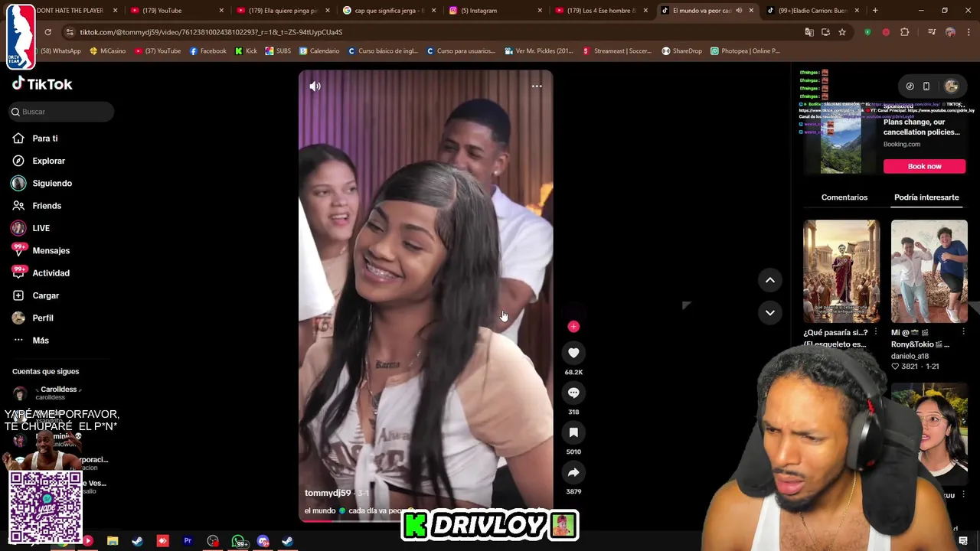This screenshot has width=980, height=551.
Task: Open the phone app icon in the top pill
Action: click(x=926, y=86)
